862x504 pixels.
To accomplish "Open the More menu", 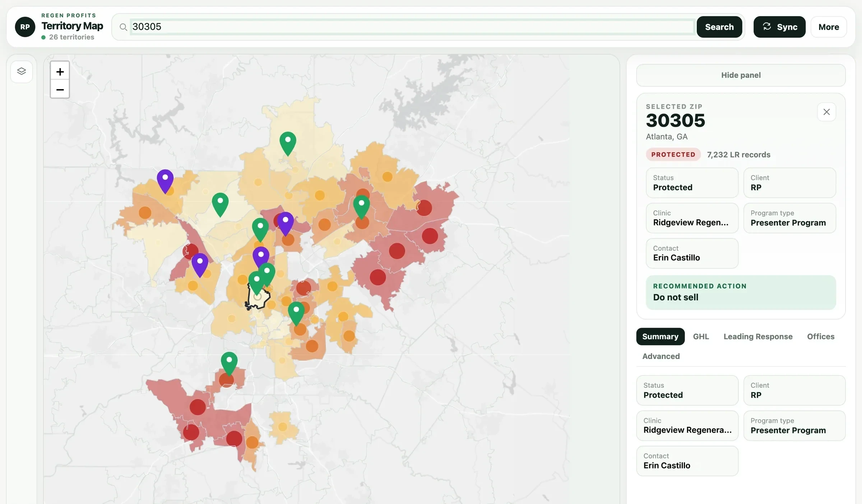I will (829, 27).
